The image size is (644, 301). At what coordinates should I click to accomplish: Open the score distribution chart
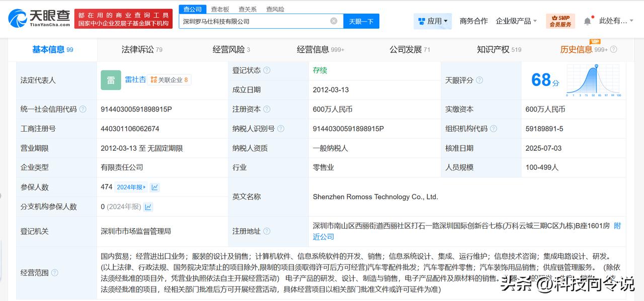pyautogui.click(x=594, y=80)
